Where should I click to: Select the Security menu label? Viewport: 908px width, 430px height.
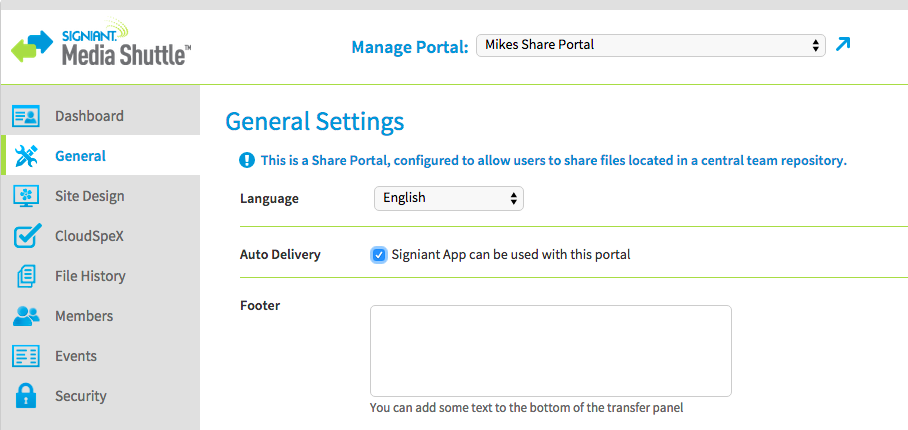click(80, 396)
